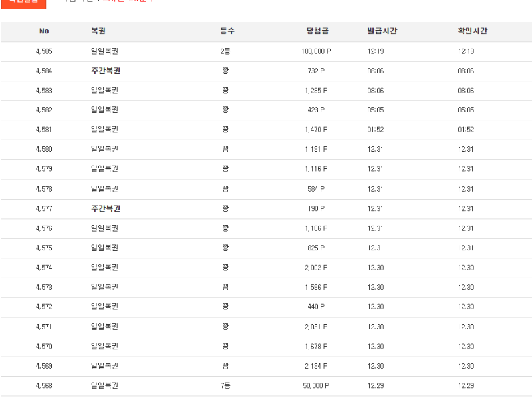Click 발급시간 value 01:52 in row 4,581

(x=375, y=130)
